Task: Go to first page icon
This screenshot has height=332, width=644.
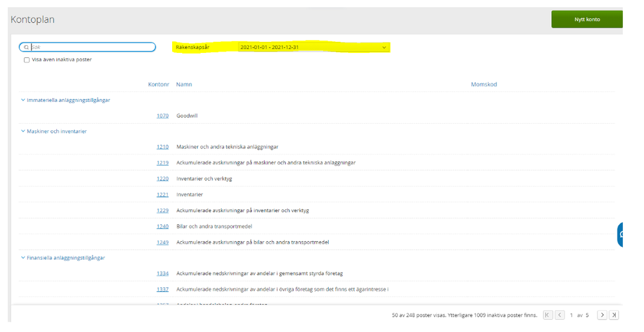Action: point(547,315)
